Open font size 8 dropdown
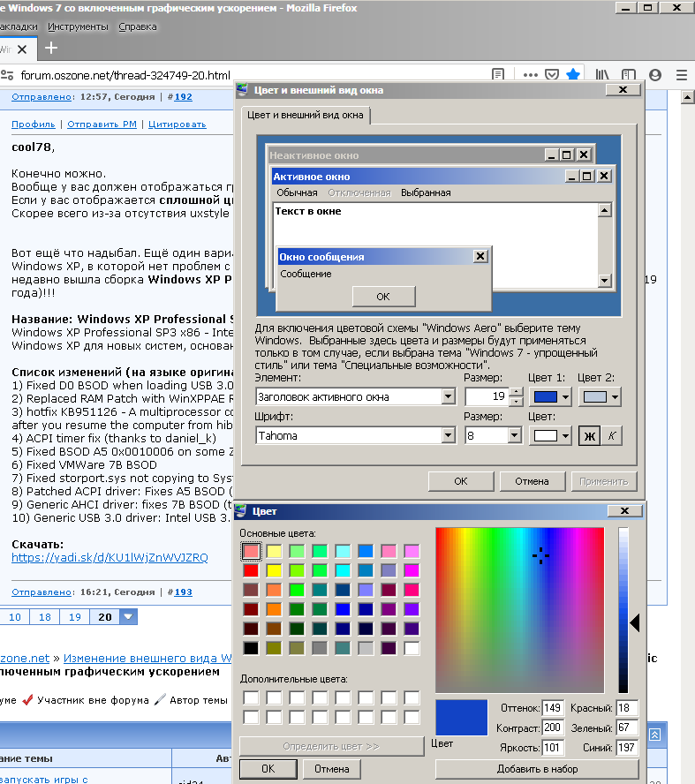This screenshot has width=695, height=784. point(515,435)
